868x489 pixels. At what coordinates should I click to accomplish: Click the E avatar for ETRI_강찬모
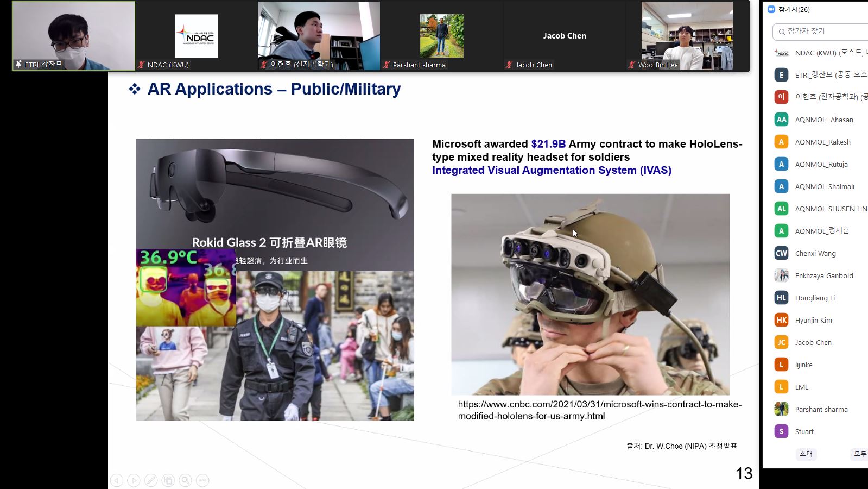point(781,75)
